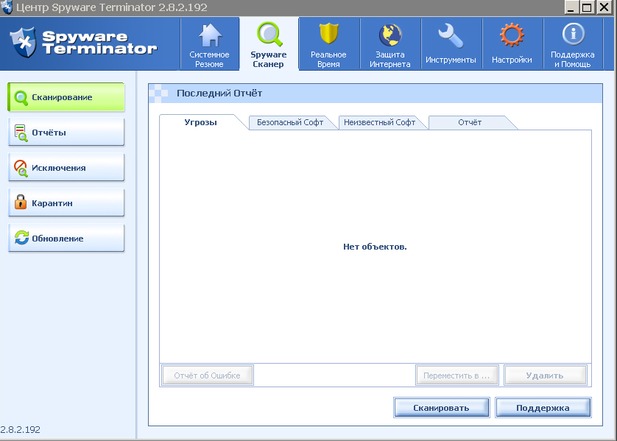This screenshot has width=617, height=441.
Task: Click the 2.8.2.192 version label at the bottom
Action: click(20, 429)
